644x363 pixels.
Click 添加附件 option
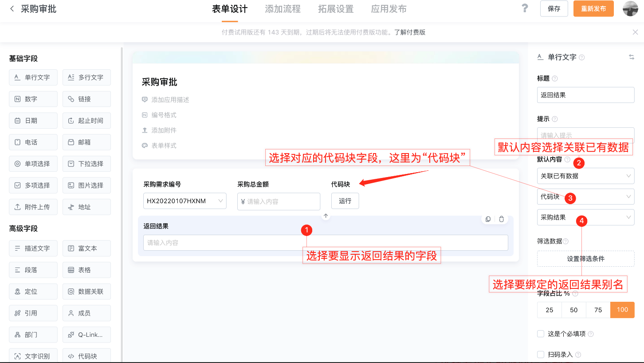[x=164, y=130]
